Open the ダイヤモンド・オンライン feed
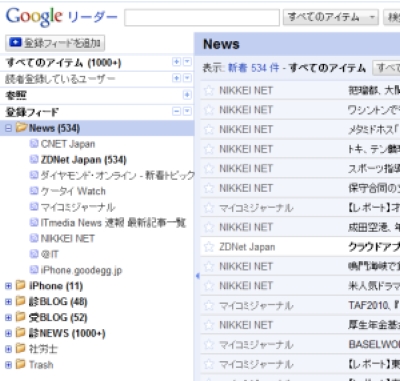400x381 pixels. click(117, 175)
